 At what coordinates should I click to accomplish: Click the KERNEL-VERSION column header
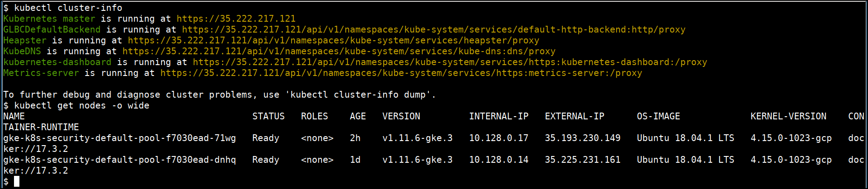pyautogui.click(x=789, y=117)
